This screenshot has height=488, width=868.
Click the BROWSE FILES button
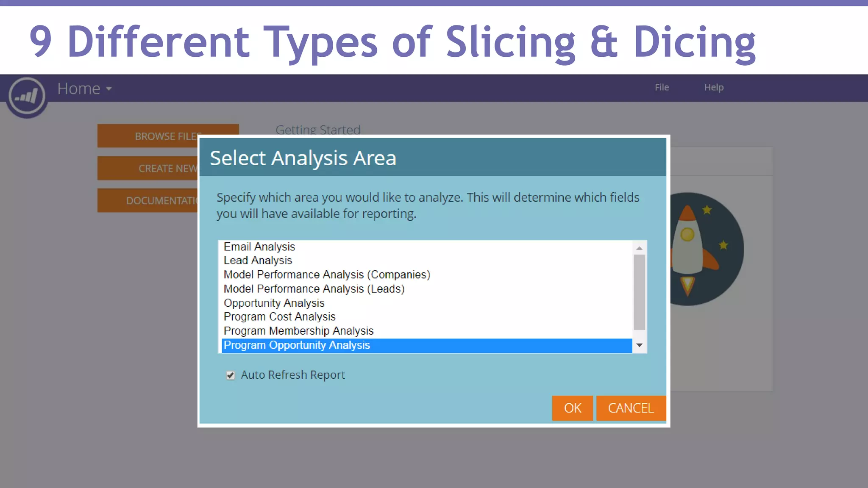pos(148,136)
